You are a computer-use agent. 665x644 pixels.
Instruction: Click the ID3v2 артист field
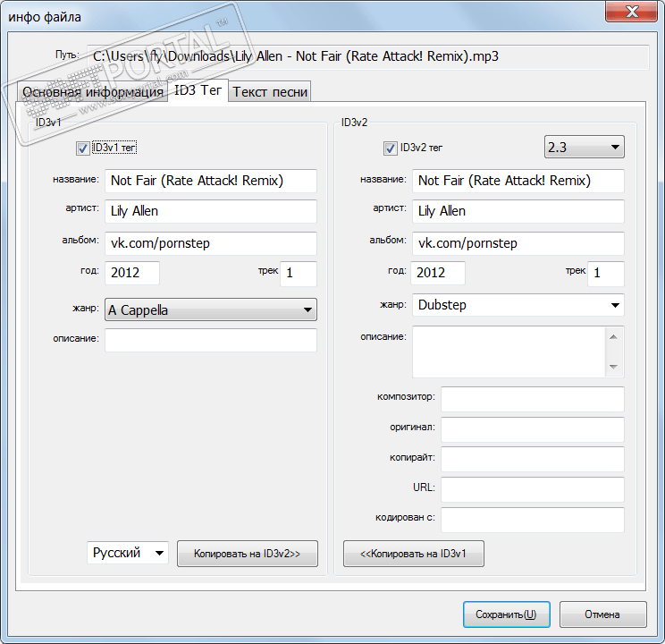point(518,211)
